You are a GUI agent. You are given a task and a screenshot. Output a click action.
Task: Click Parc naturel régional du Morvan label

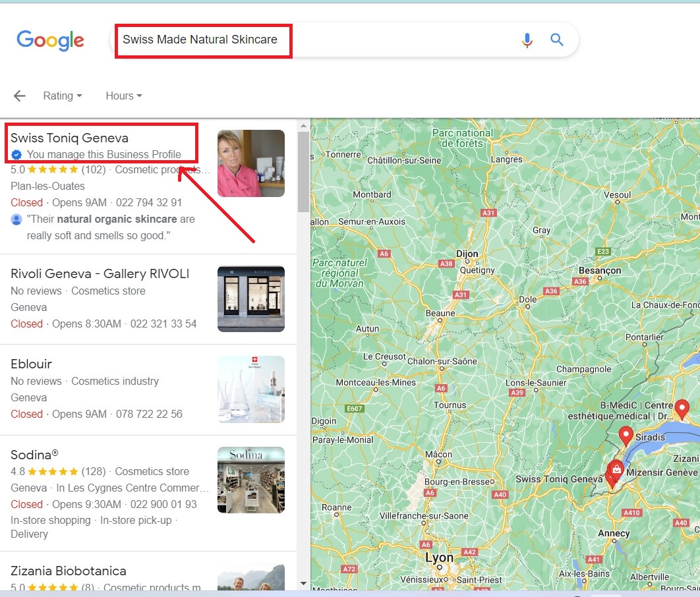tap(339, 273)
